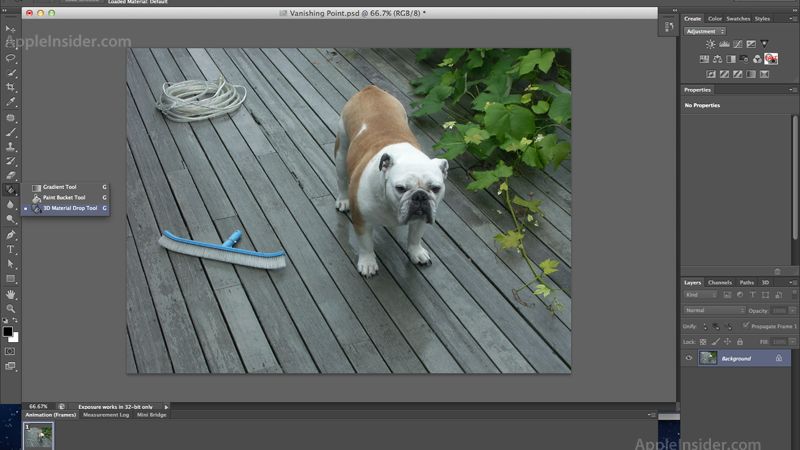800x450 pixels.
Task: Open the Layers panel options menu
Action: pyautogui.click(x=792, y=282)
